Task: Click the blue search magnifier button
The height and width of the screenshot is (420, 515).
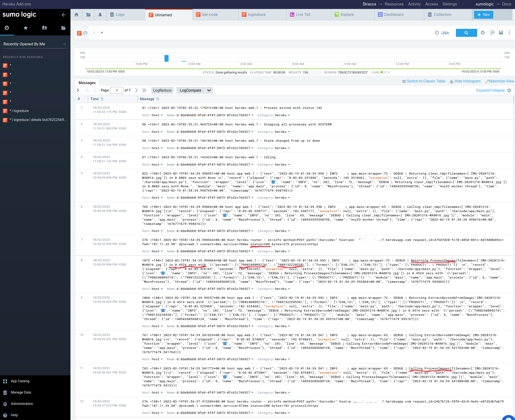Action: [466, 33]
